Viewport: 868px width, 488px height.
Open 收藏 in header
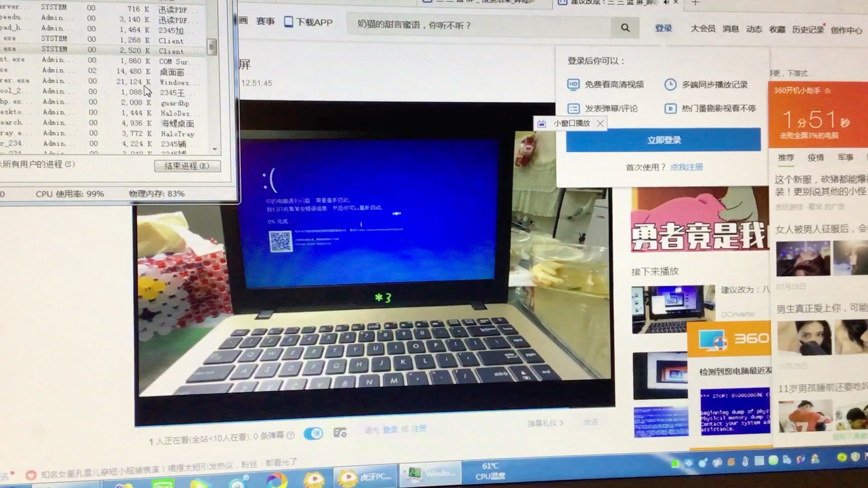pyautogui.click(x=777, y=29)
